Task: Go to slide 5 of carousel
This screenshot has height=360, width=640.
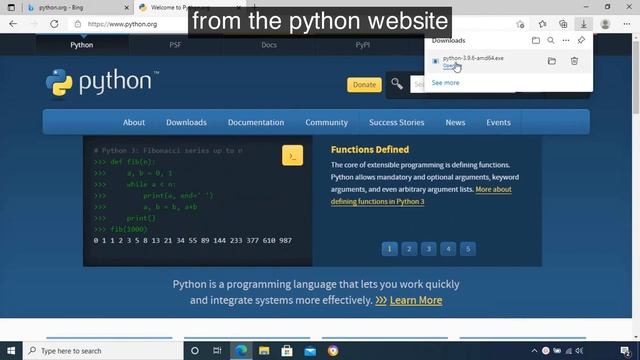Action: coord(468,249)
